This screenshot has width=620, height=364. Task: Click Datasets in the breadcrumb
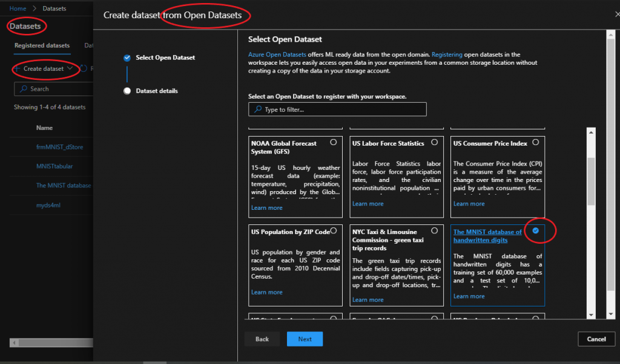click(x=54, y=8)
